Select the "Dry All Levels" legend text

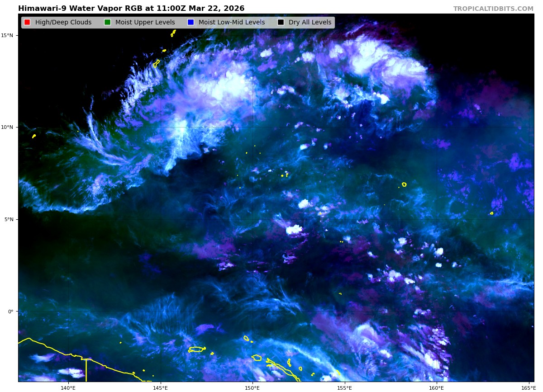[x=310, y=23]
